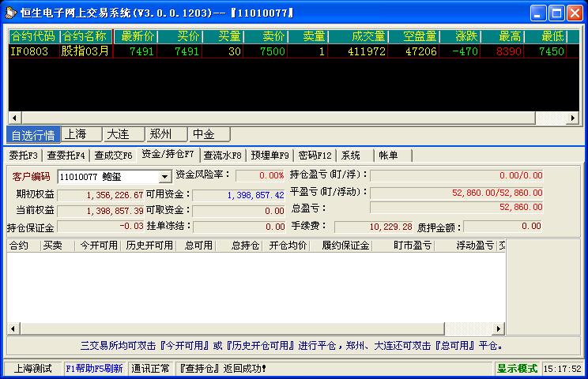This screenshot has height=379, width=588.
Task: Click the 最低 column header
Action: pyautogui.click(x=546, y=36)
